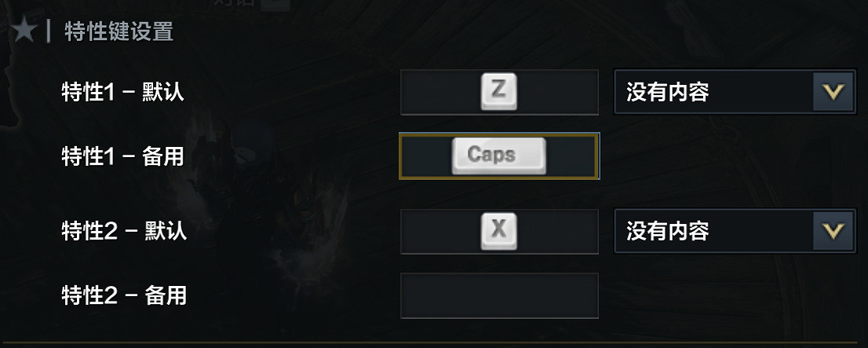Click the star icon beside 特性键设置
This screenshot has height=348, width=868.
[x=23, y=31]
